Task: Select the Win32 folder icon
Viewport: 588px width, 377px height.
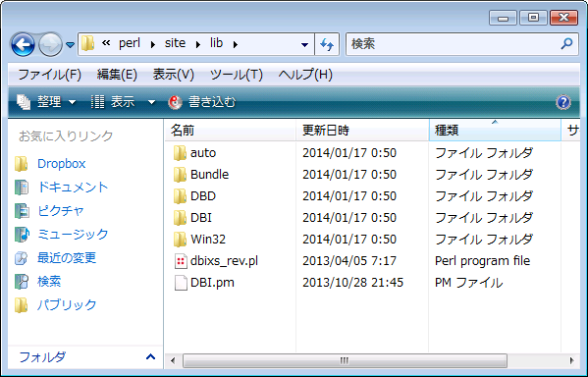Action: (x=180, y=240)
